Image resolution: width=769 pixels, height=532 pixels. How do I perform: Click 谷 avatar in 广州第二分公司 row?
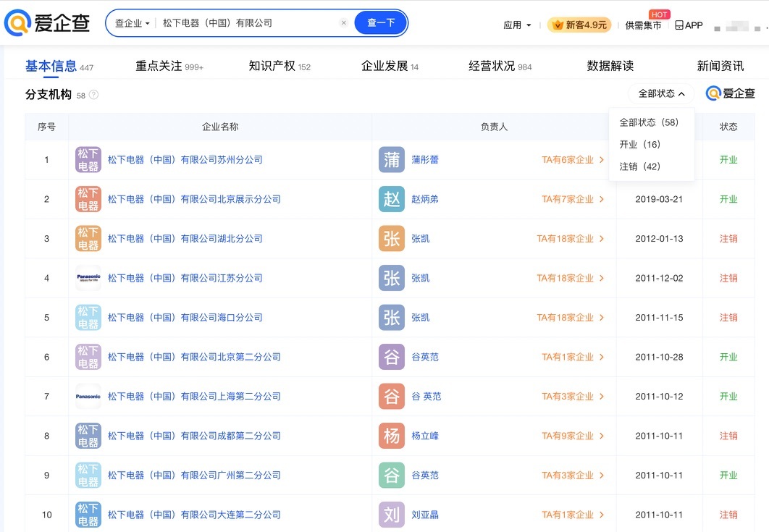391,475
